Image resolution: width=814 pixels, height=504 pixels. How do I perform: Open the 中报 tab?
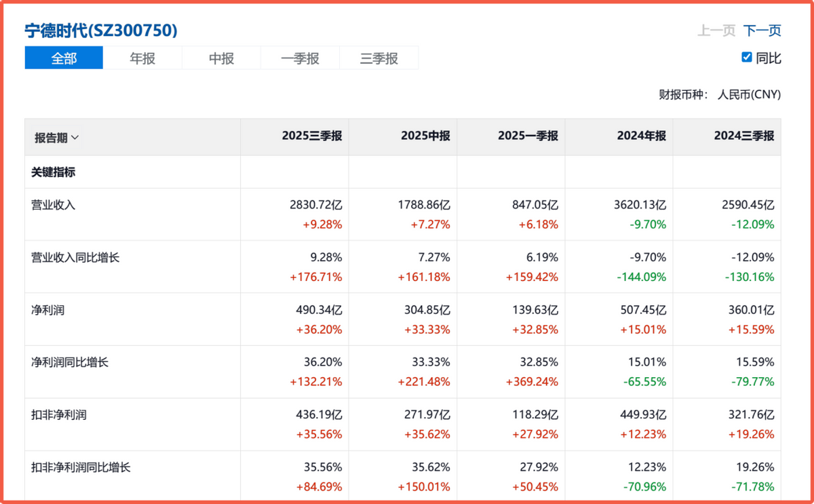point(221,58)
